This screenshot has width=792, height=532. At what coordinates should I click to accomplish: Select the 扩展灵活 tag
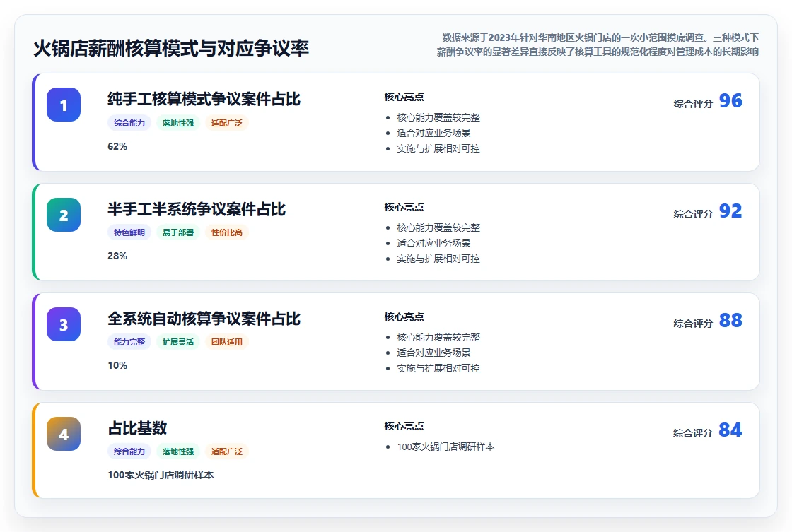(x=177, y=342)
